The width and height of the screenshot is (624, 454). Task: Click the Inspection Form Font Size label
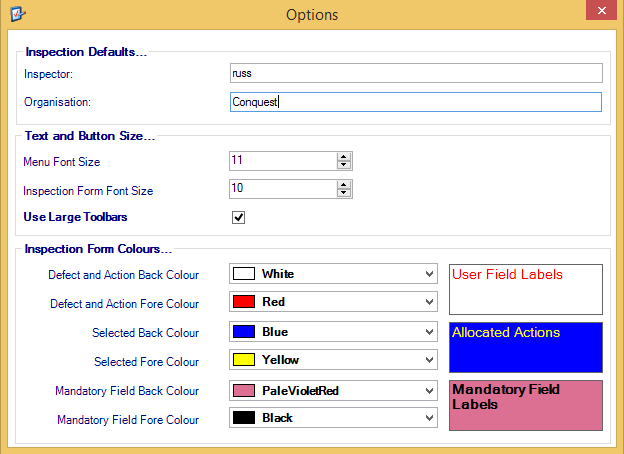88,191
